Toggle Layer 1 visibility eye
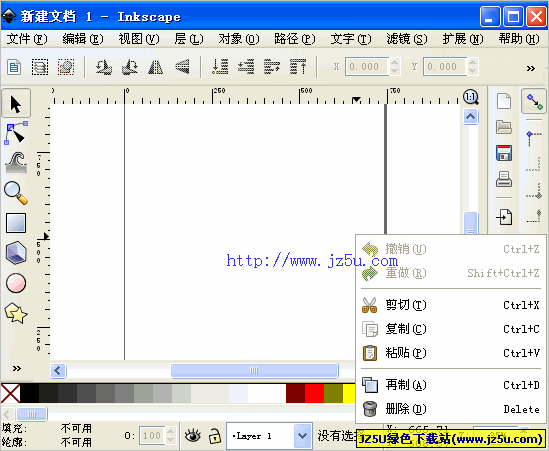 (x=193, y=436)
